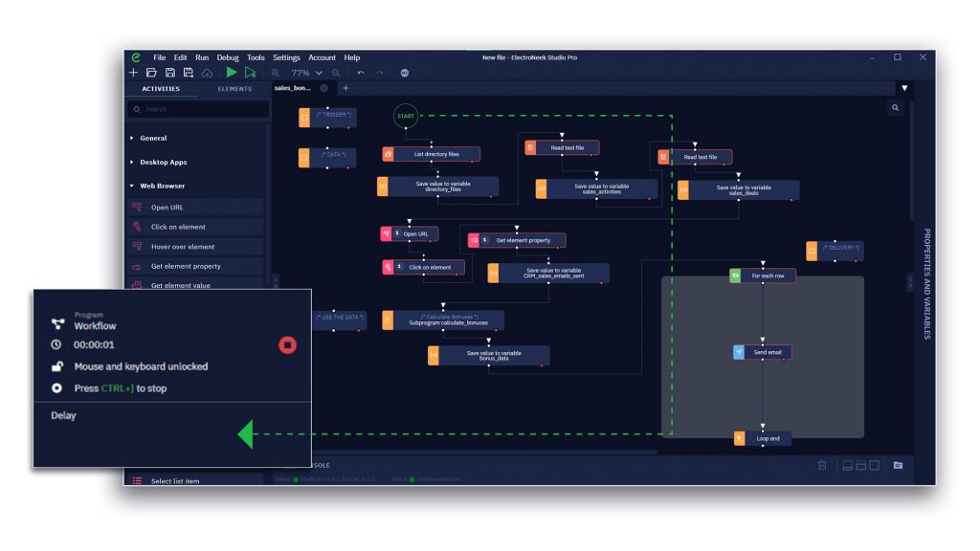The height and width of the screenshot is (551, 980).
Task: Maximize console with full panel layout icon
Action: pos(875,466)
